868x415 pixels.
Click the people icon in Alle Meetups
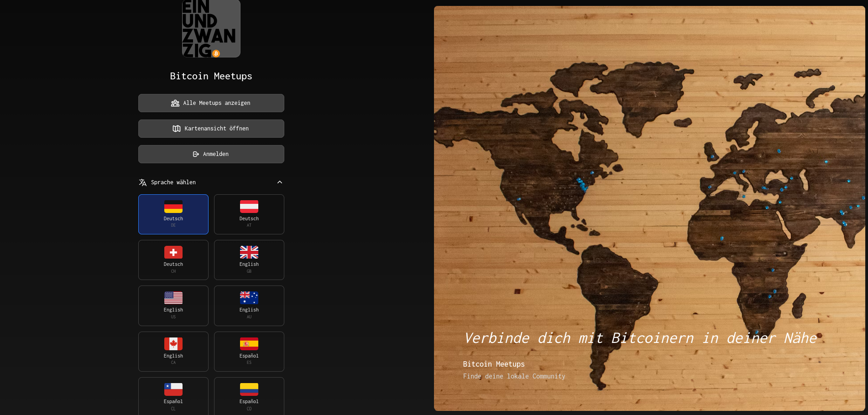[175, 103]
